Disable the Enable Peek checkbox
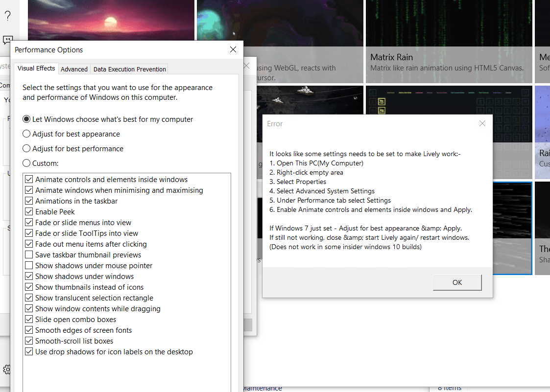This screenshot has height=392, width=550. click(x=29, y=212)
